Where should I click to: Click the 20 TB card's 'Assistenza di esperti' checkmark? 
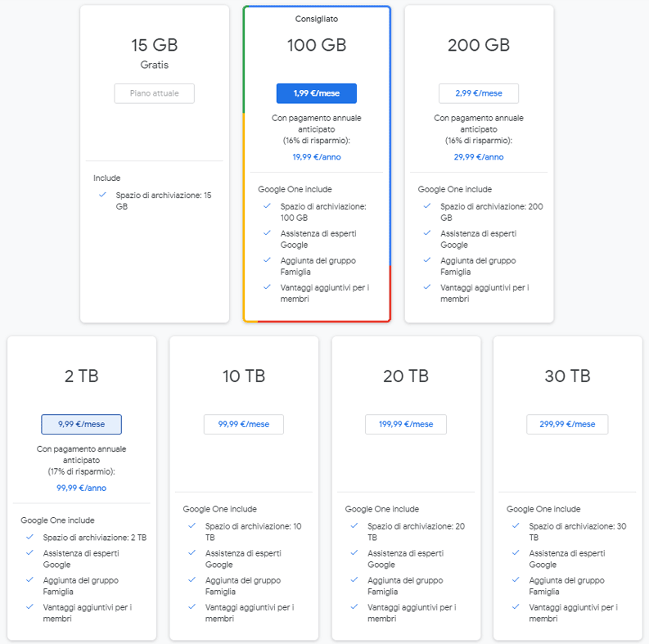pyautogui.click(x=354, y=552)
